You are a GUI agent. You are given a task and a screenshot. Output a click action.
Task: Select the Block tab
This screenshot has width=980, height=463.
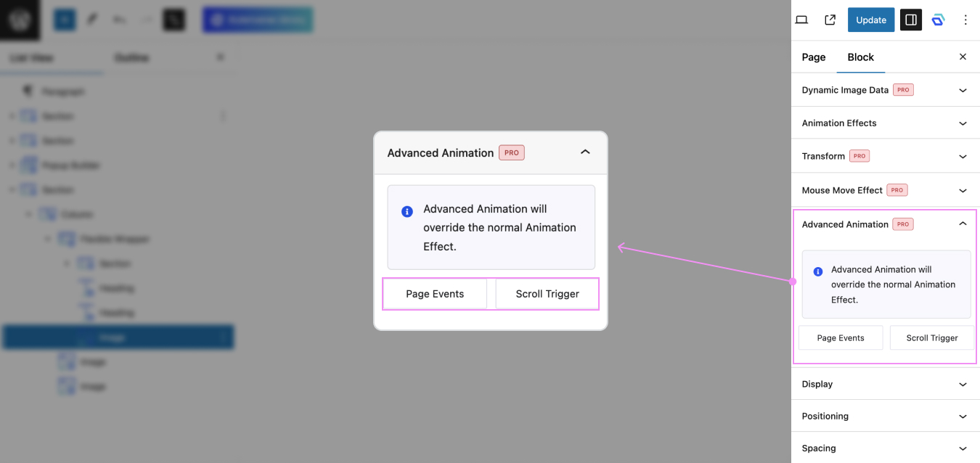click(x=860, y=57)
